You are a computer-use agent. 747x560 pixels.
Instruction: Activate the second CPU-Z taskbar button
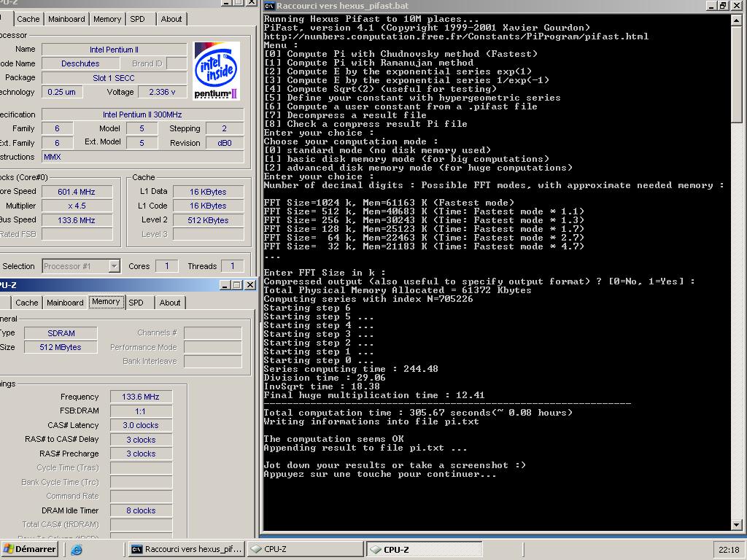coord(424,549)
